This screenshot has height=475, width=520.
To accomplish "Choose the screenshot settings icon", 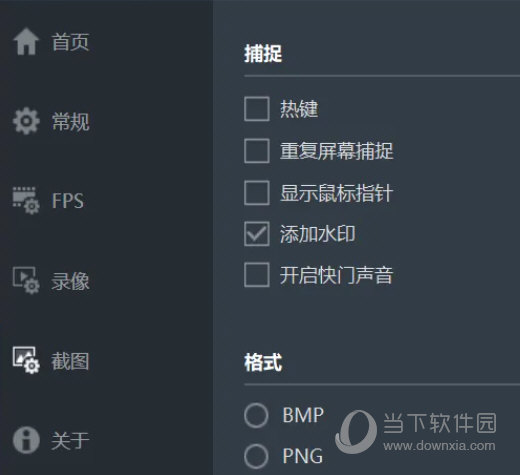I will click(x=26, y=360).
